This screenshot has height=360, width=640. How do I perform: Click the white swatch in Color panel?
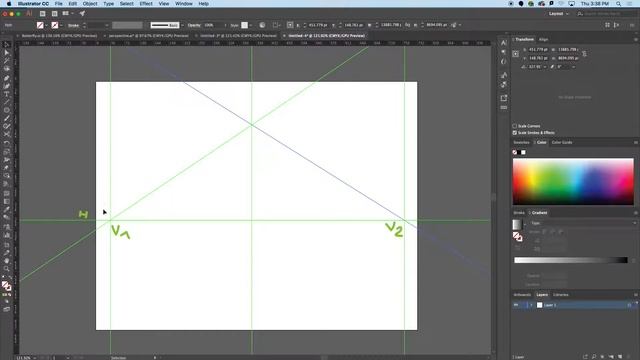(523, 152)
